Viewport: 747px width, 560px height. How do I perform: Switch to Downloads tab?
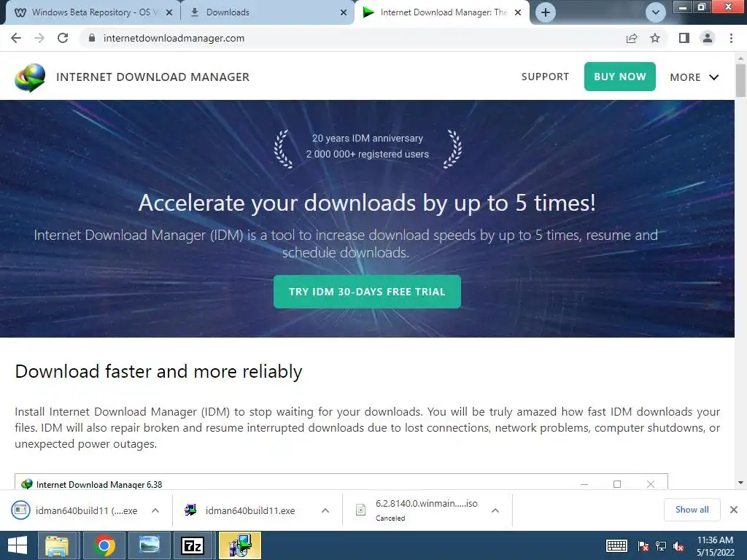[267, 12]
